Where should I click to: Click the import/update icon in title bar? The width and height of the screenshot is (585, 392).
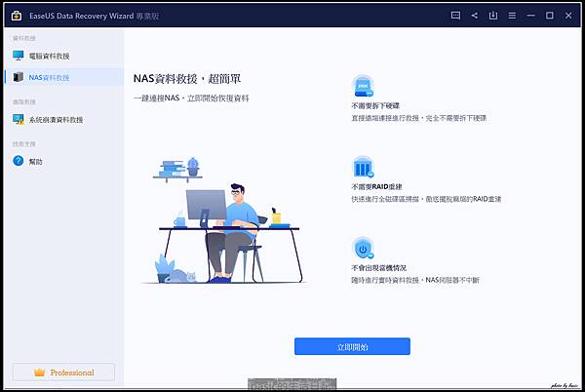pyautogui.click(x=493, y=16)
